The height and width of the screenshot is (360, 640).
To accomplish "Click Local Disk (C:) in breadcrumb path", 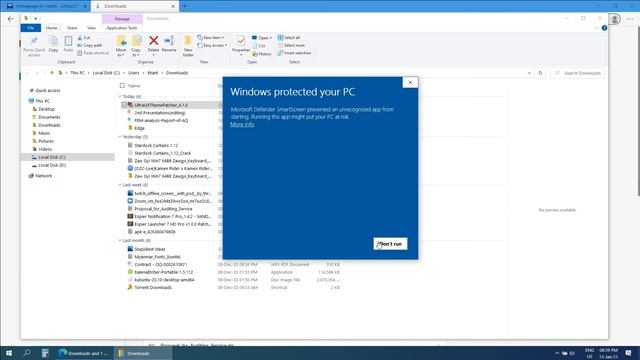I will pyautogui.click(x=106, y=73).
